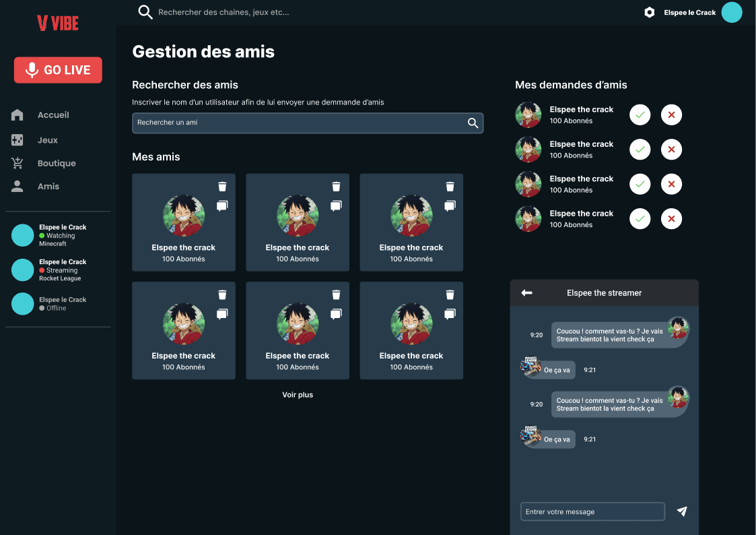Screen dimensions: 756x535
Task: Delete the top-middle friend card with its trash icon
Action: pos(336,186)
